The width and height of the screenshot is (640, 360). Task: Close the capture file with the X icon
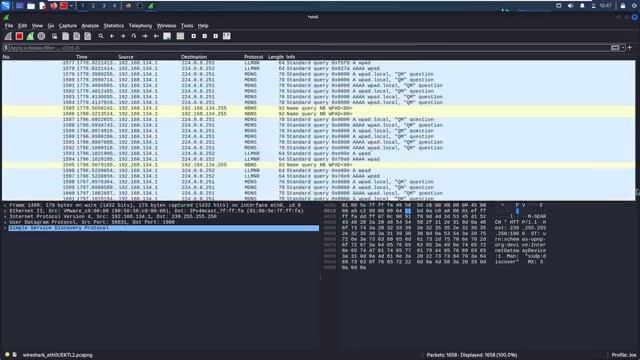[x=76, y=36]
